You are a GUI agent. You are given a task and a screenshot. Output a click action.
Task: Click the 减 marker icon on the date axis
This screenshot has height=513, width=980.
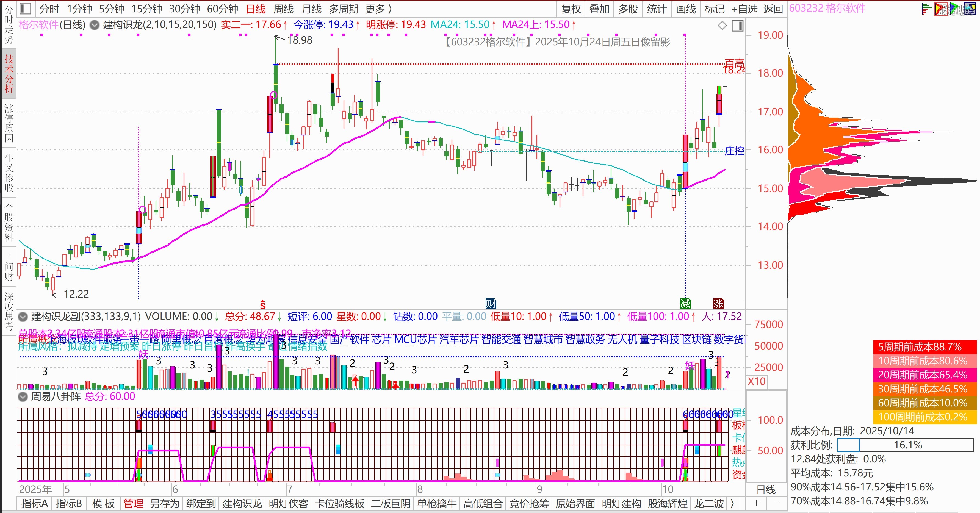[x=685, y=303]
